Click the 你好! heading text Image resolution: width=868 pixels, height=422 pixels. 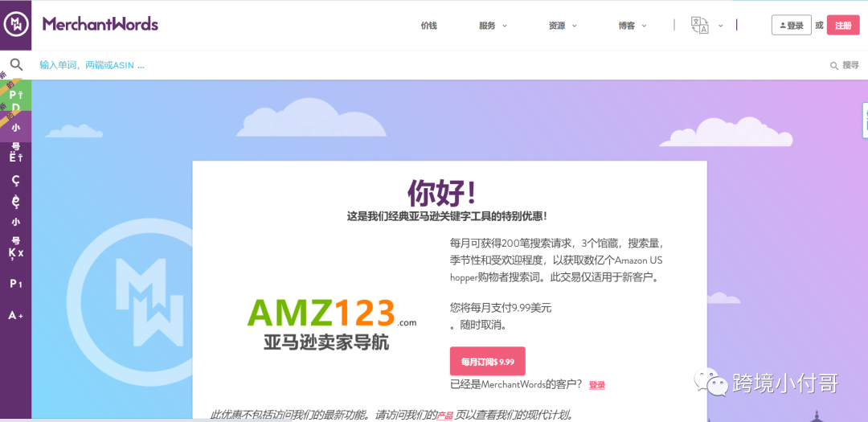[441, 193]
